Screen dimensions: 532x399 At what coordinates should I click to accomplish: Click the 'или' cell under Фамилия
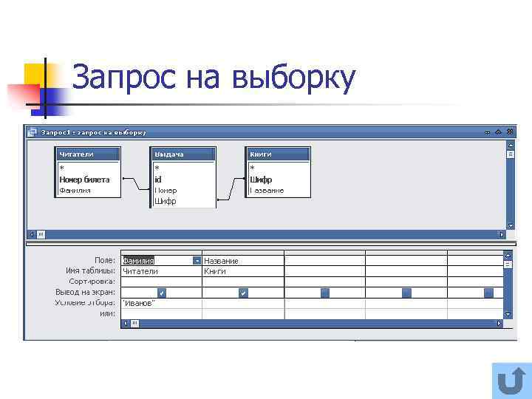(x=161, y=314)
